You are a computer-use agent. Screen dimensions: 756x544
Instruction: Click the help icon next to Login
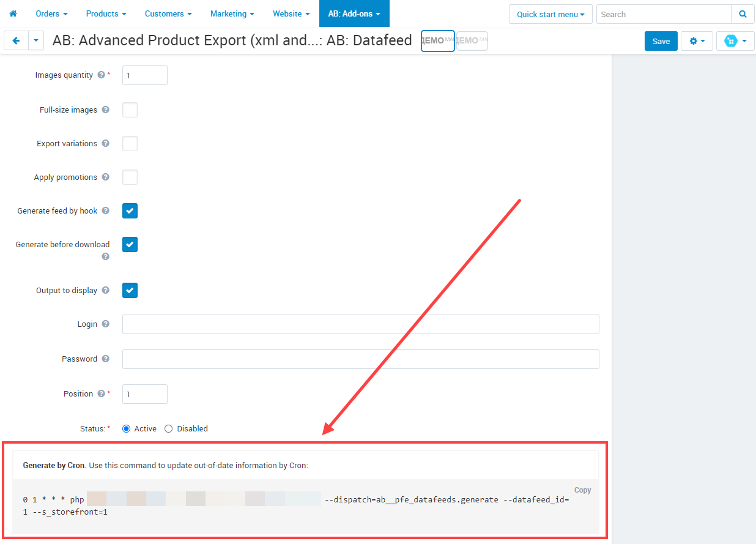105,324
